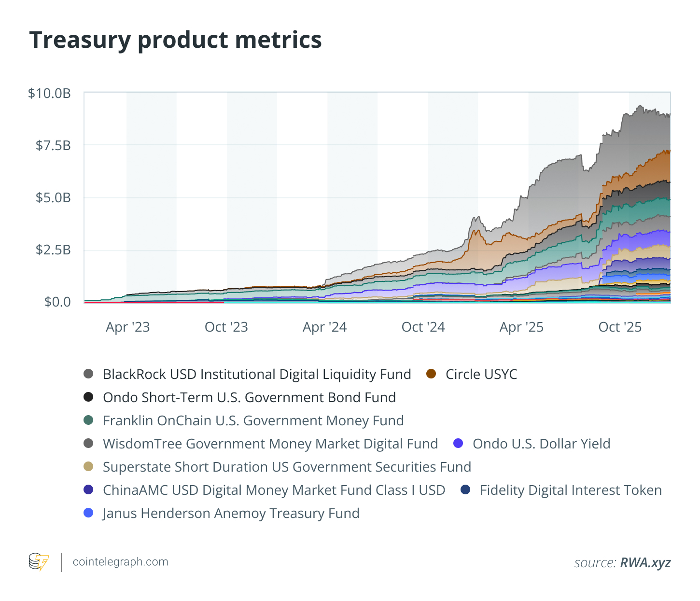Toggle the WisdomTree Government Money Market series
The image size is (700, 601).
click(270, 444)
